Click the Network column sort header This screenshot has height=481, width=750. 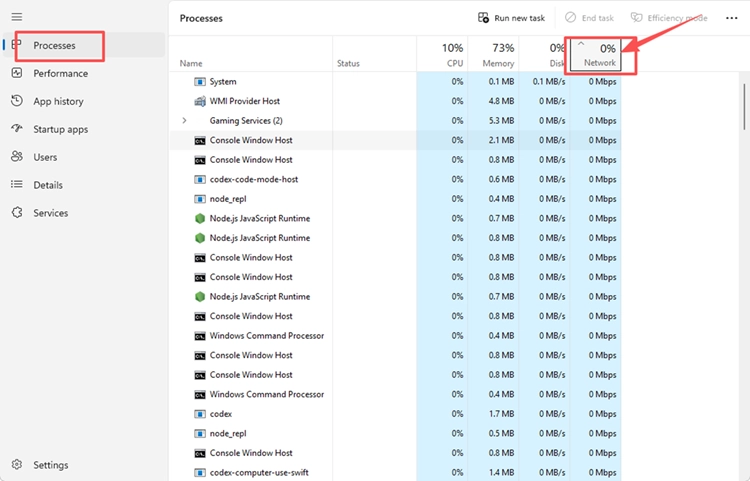[x=596, y=55]
